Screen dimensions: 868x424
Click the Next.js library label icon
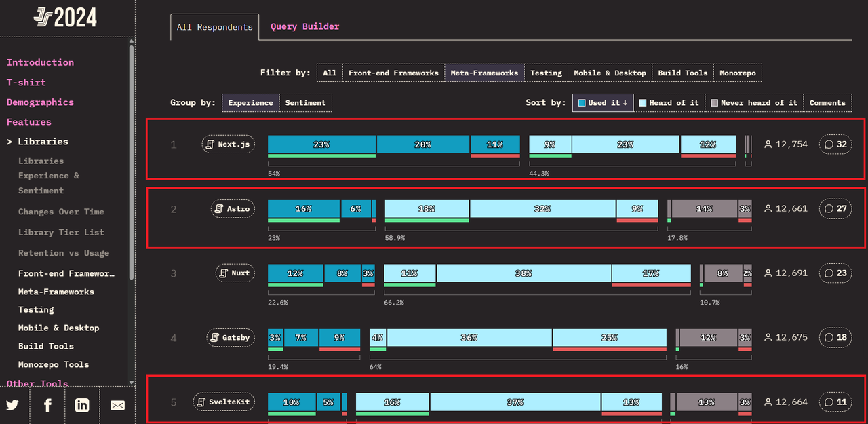click(x=211, y=144)
